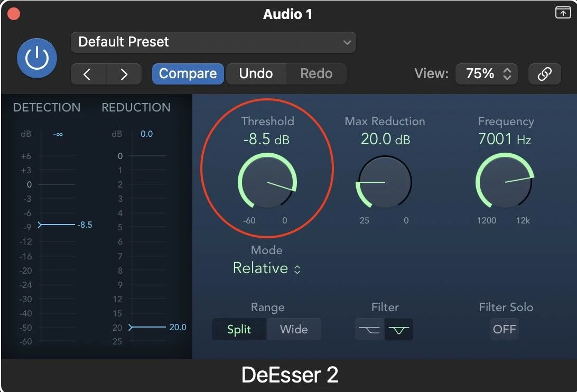Viewport: 577px width, 392px height.
Task: Go to previous preset arrow
Action: [88, 74]
